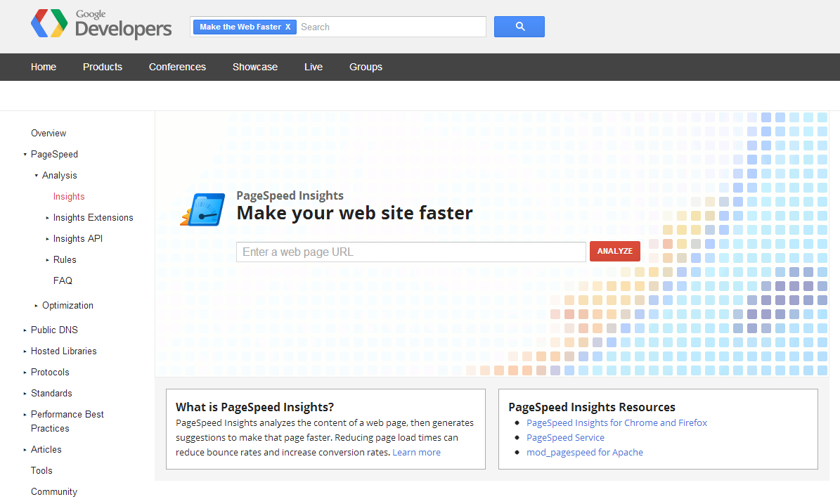Open the 'mod_pagespeed for Apache' link
Screen dimensions: 840x504
(584, 452)
